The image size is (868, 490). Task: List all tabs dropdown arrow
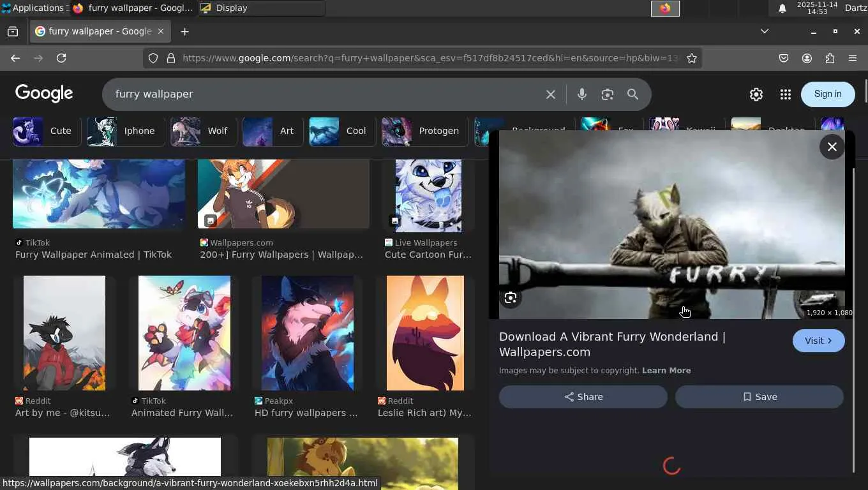(x=765, y=31)
